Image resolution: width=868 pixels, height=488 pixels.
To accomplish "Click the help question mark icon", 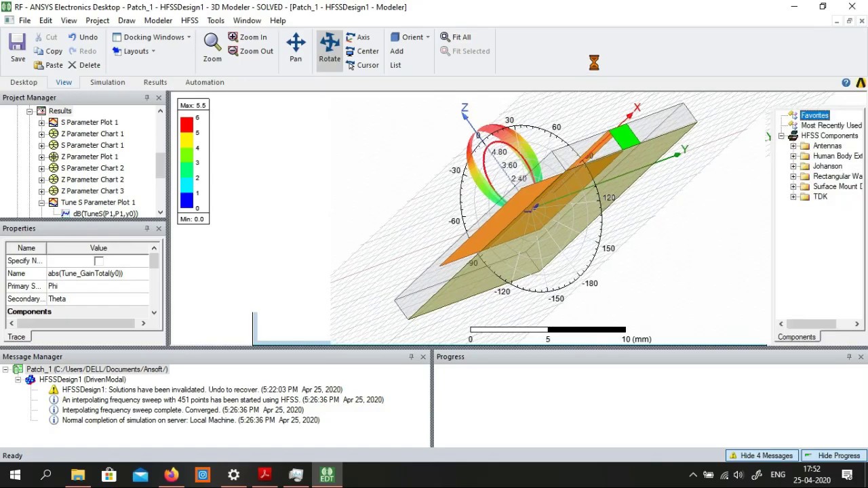I will [846, 83].
